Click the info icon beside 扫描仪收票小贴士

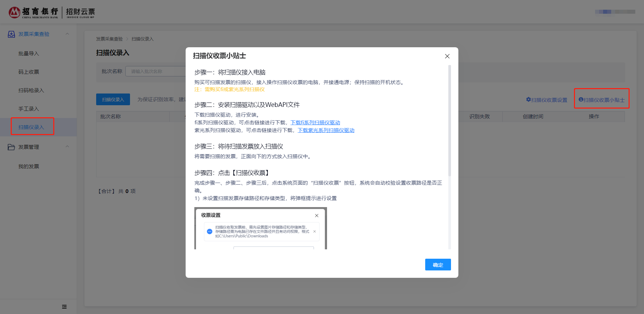tap(581, 100)
